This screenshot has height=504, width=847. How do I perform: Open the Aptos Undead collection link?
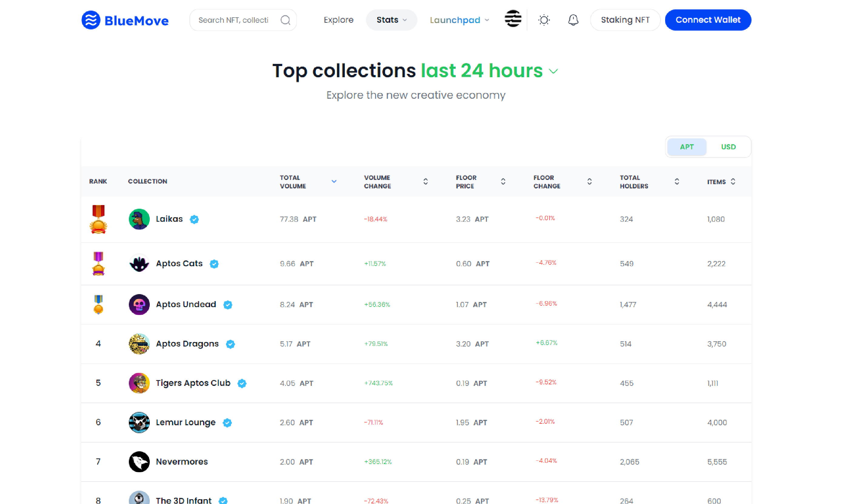click(186, 305)
